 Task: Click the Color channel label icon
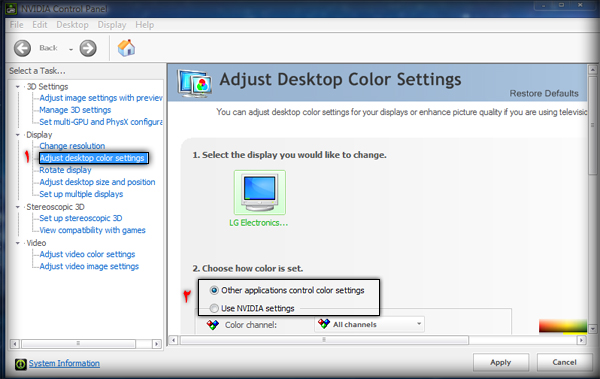pyautogui.click(x=213, y=325)
